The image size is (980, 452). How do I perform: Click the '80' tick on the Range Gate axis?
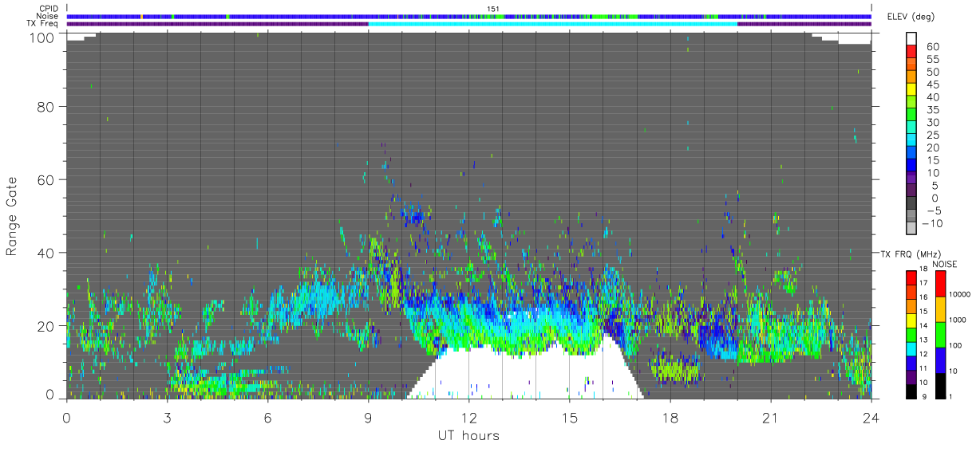(46, 106)
